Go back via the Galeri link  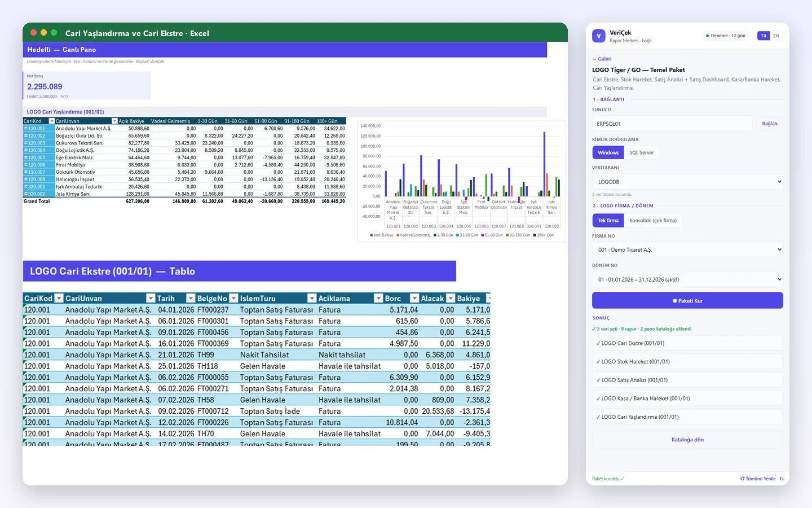click(x=602, y=59)
